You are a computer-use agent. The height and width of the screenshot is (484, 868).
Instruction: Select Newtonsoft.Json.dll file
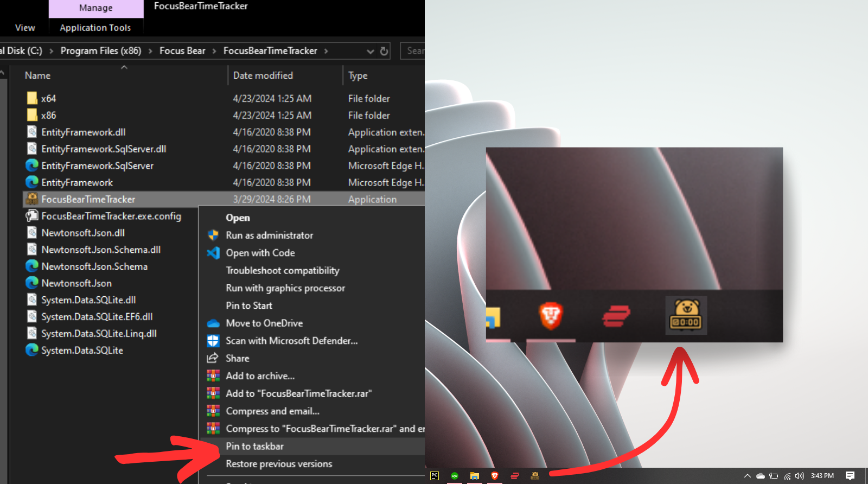click(83, 233)
